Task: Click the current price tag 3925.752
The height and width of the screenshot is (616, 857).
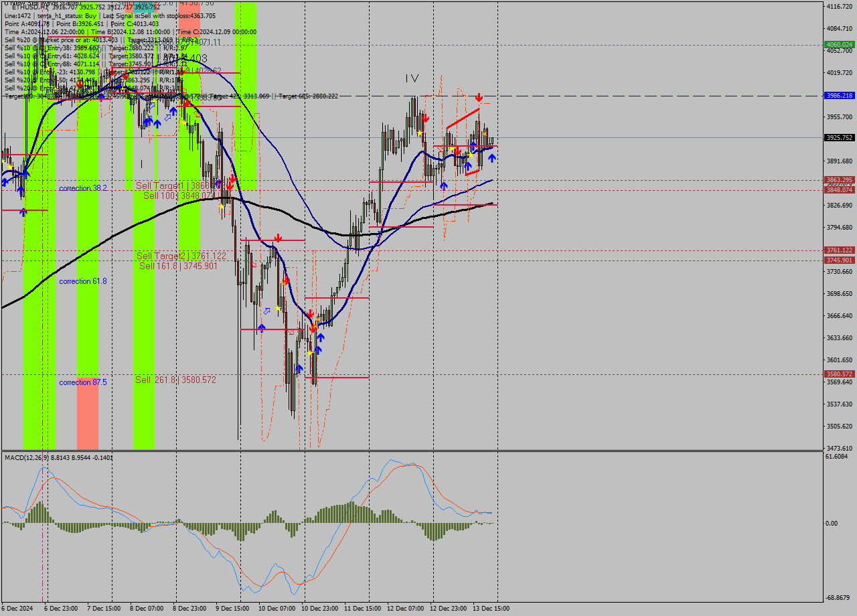Action: [x=840, y=137]
